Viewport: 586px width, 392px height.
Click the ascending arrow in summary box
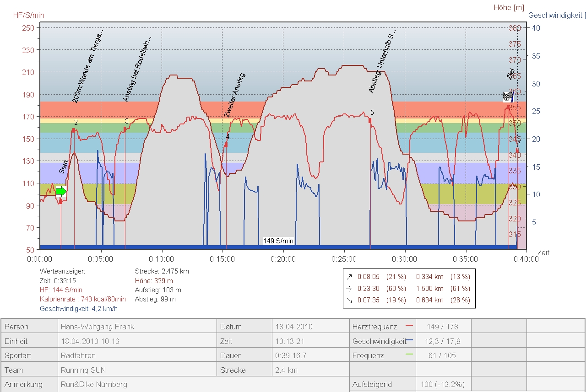350,277
